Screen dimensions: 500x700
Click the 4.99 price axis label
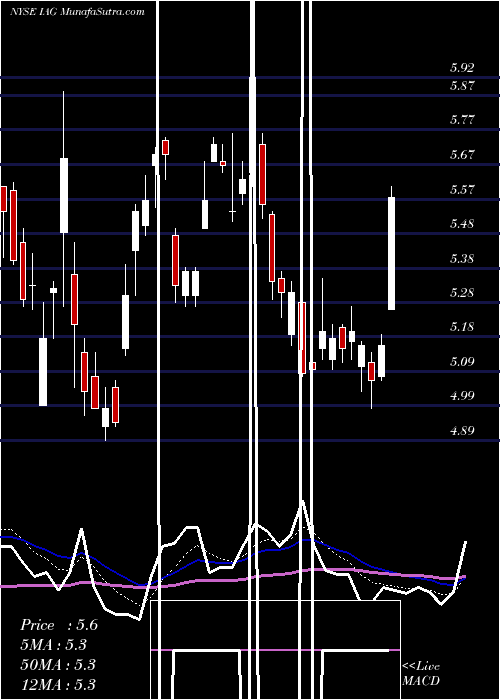coord(462,396)
